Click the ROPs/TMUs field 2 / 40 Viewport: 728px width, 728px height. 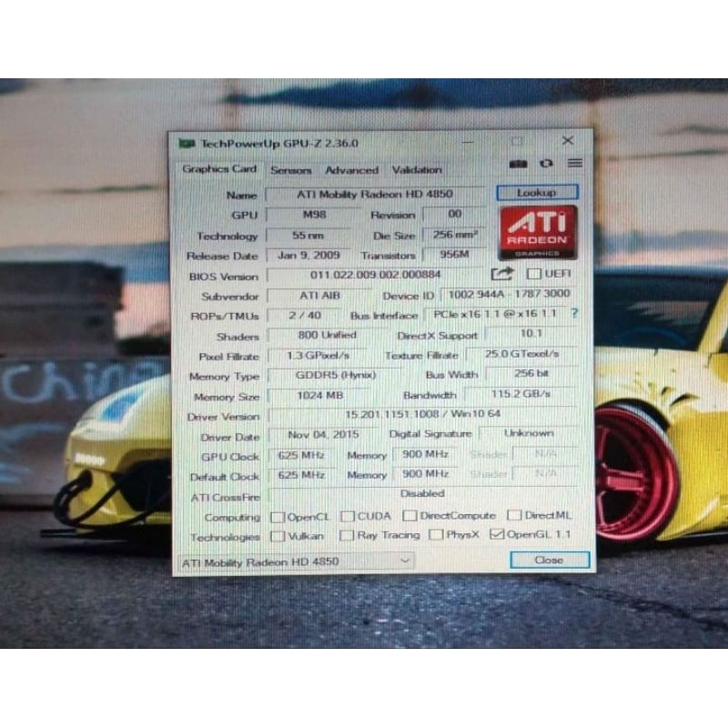(x=305, y=316)
